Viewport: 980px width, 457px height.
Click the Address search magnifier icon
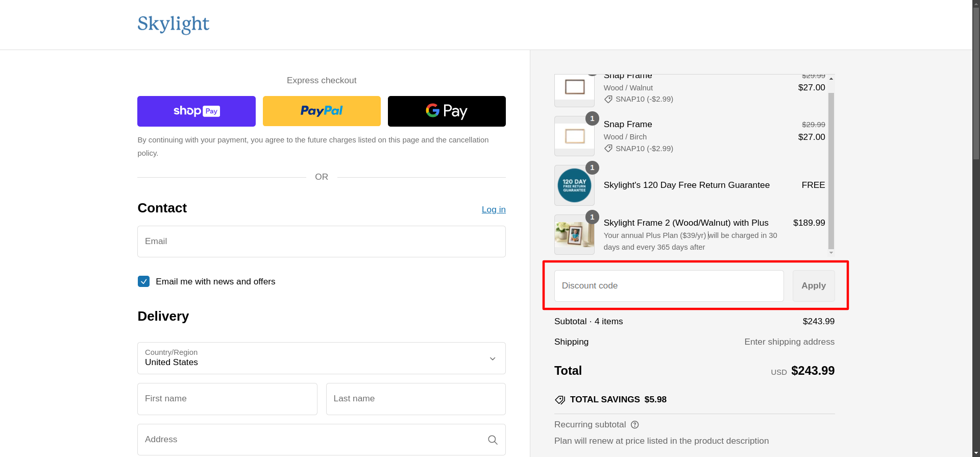tap(493, 440)
